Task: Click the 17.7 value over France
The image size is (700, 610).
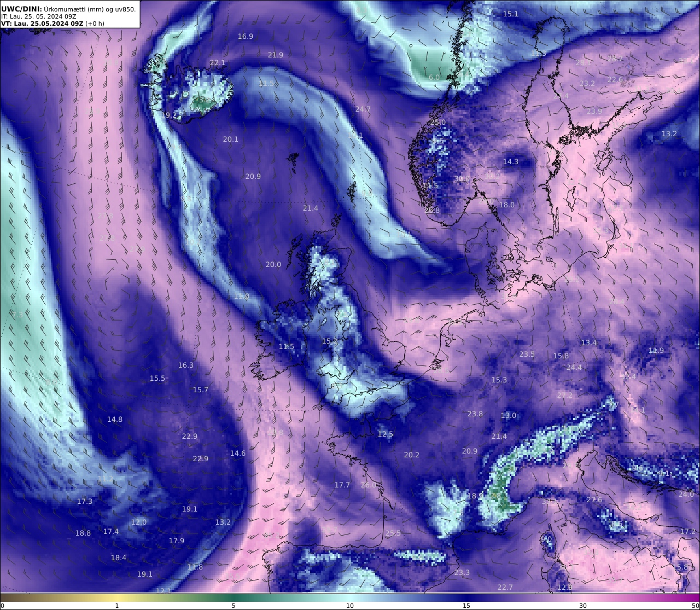Action: click(342, 485)
